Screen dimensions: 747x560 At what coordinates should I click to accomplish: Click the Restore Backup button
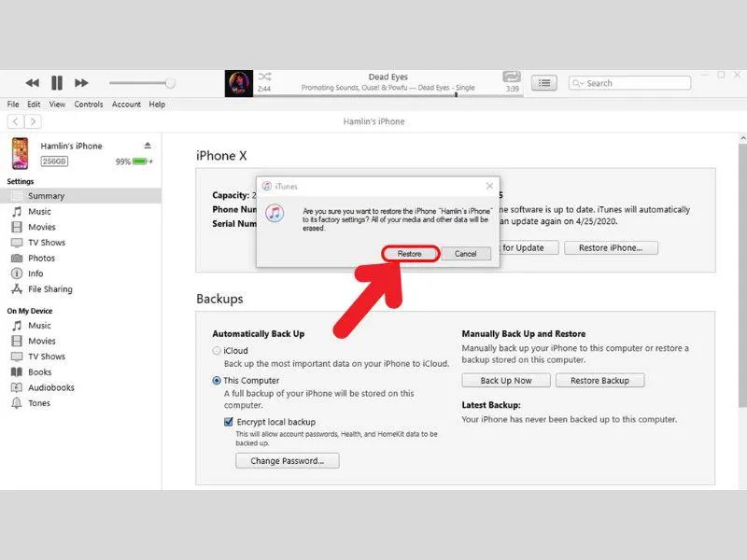coord(599,381)
